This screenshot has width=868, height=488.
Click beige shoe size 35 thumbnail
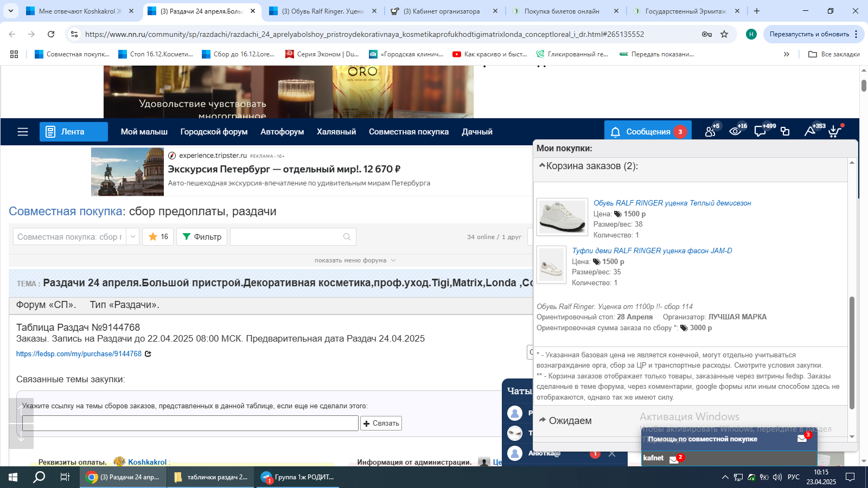pos(551,265)
